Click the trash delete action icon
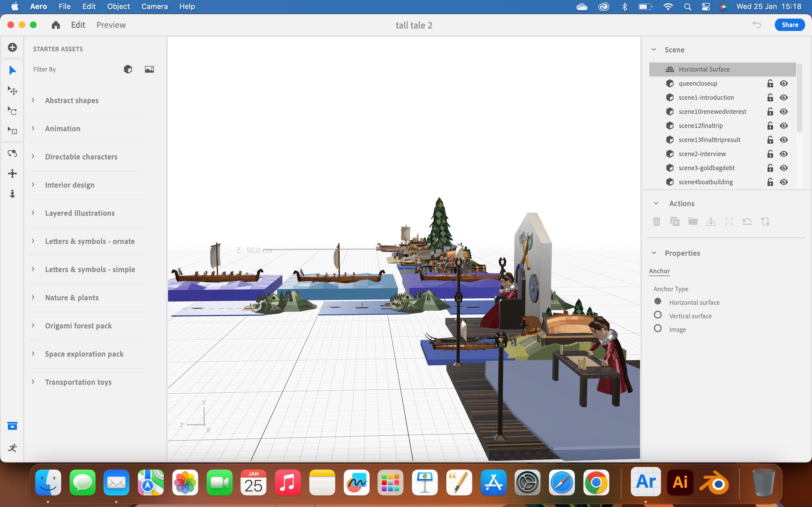This screenshot has height=507, width=812. [657, 221]
